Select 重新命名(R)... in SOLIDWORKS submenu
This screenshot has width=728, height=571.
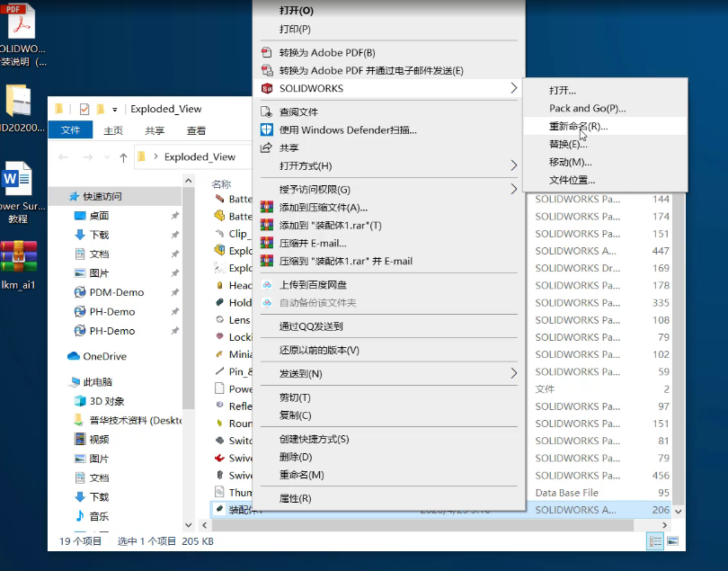click(605, 126)
